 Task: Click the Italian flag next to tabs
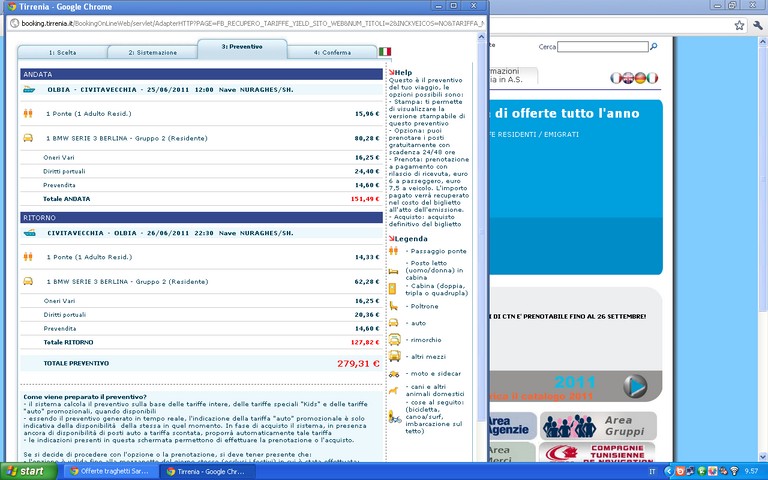coord(385,51)
